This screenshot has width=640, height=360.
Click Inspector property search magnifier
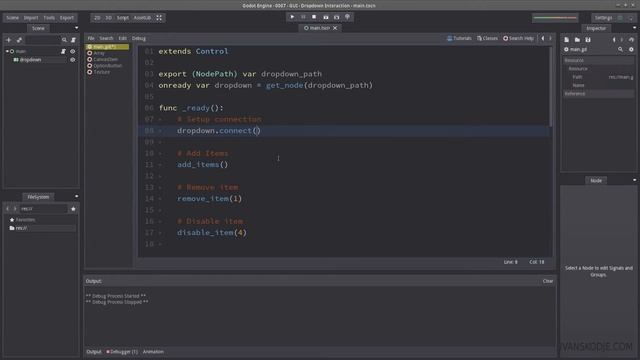pyautogui.click(x=620, y=49)
